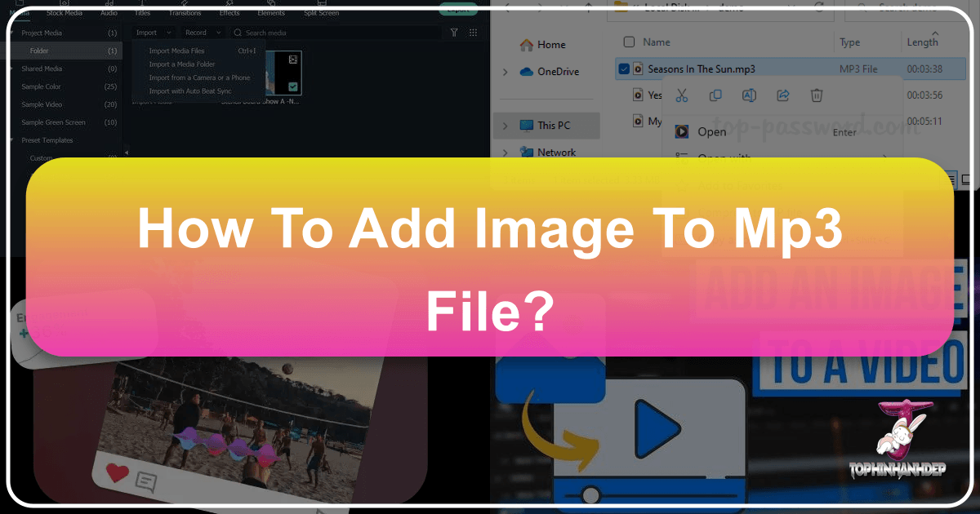Click the Delete trash icon in context menu

tap(816, 96)
